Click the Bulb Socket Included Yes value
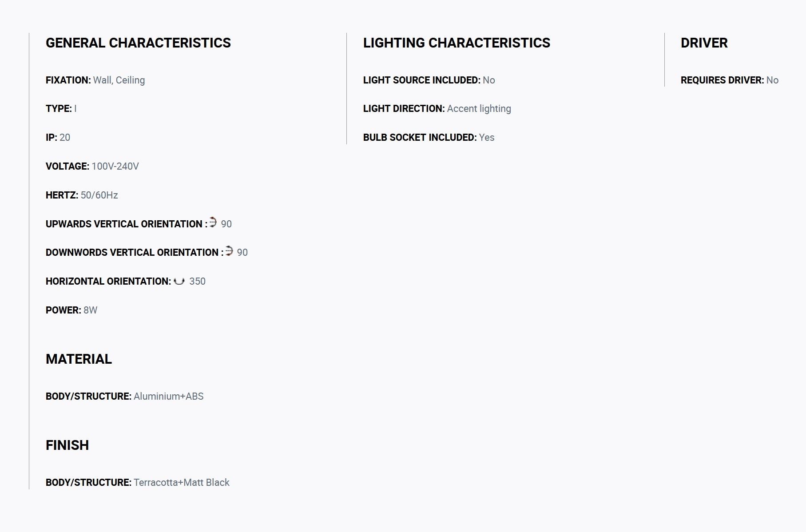 click(x=486, y=138)
